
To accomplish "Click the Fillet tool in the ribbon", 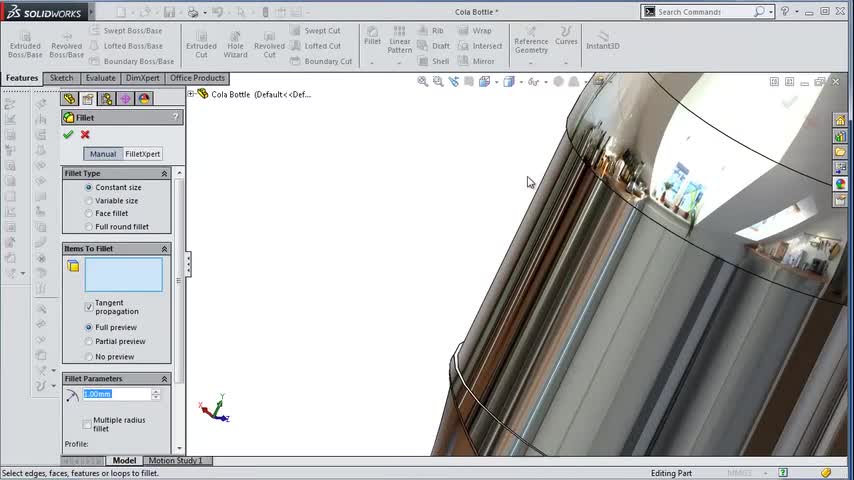I will [373, 36].
